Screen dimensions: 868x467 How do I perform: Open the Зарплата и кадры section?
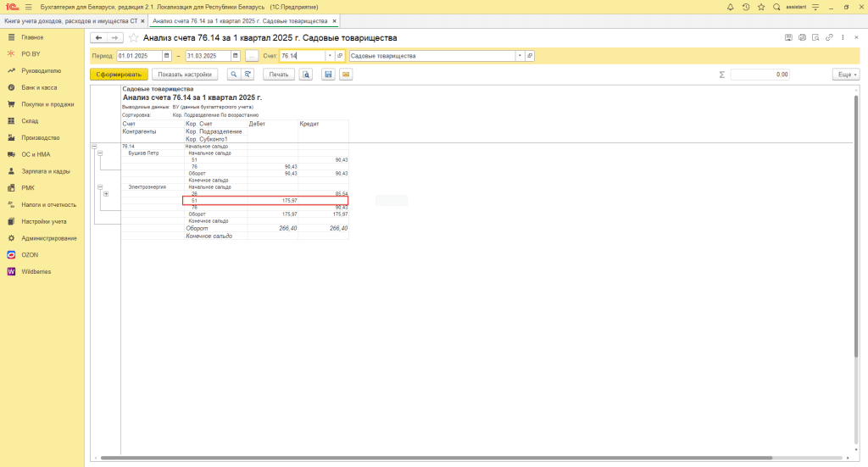click(x=42, y=171)
